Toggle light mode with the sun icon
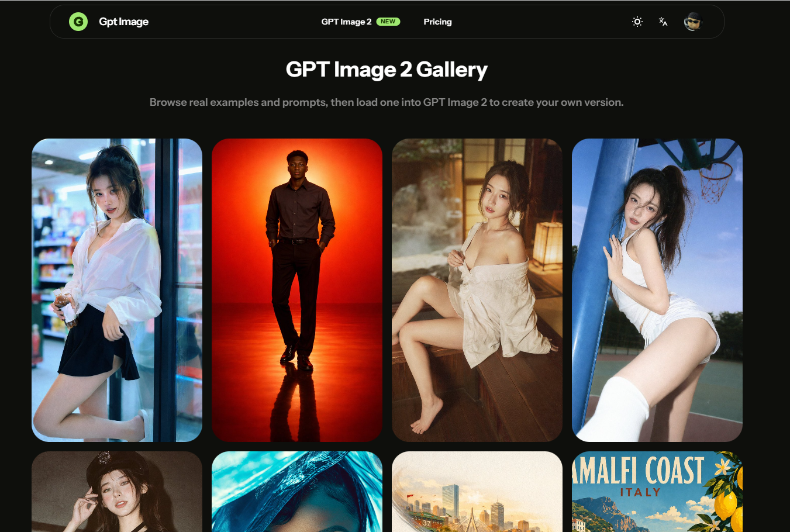Viewport: 790px width, 532px height. 637,22
